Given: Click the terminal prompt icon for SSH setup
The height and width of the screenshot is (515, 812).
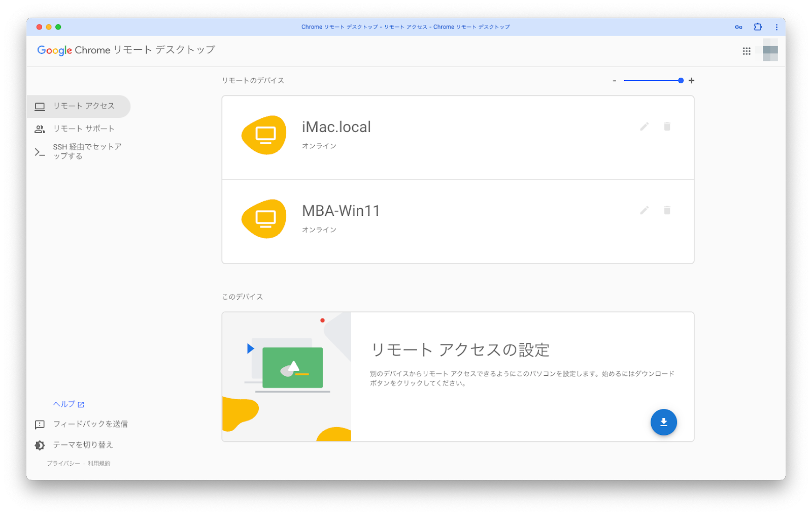Looking at the screenshot, I should click(x=40, y=152).
